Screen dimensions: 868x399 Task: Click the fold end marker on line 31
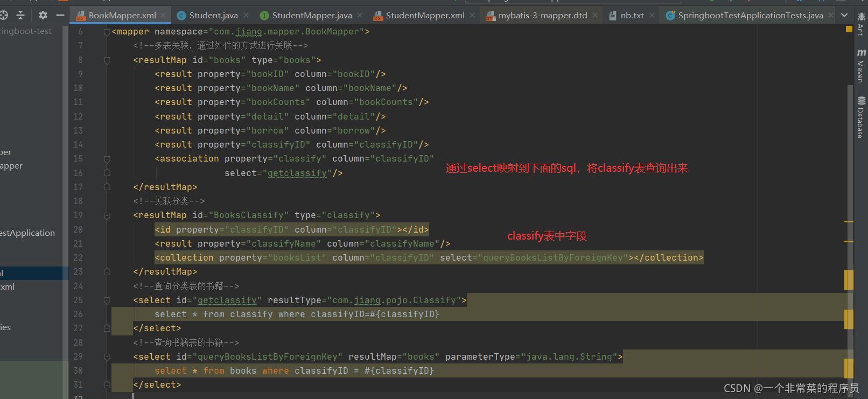click(107, 384)
